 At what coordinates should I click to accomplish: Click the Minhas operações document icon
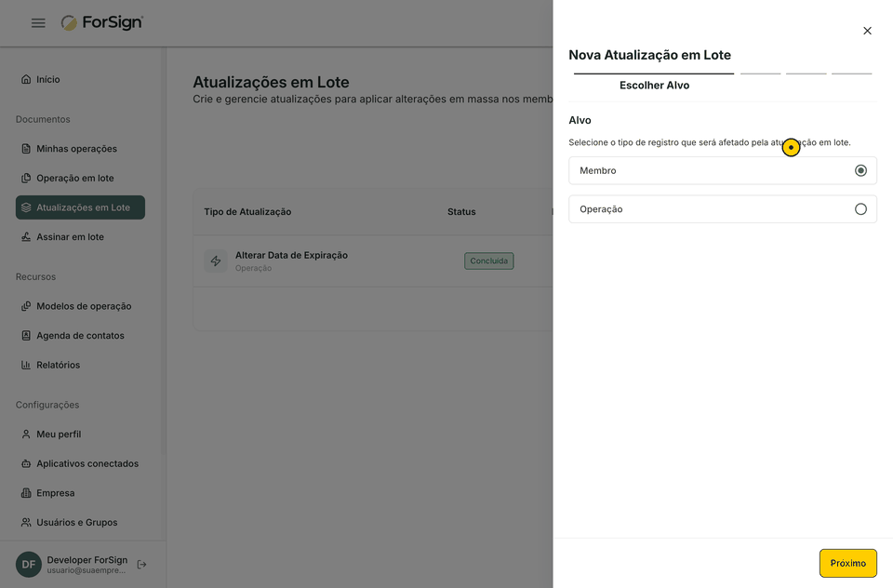click(26, 149)
